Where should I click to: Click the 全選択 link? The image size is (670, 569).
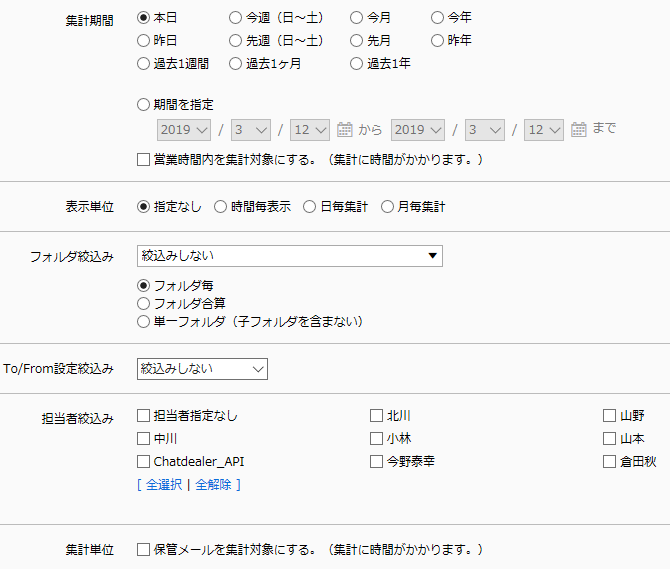coord(164,485)
